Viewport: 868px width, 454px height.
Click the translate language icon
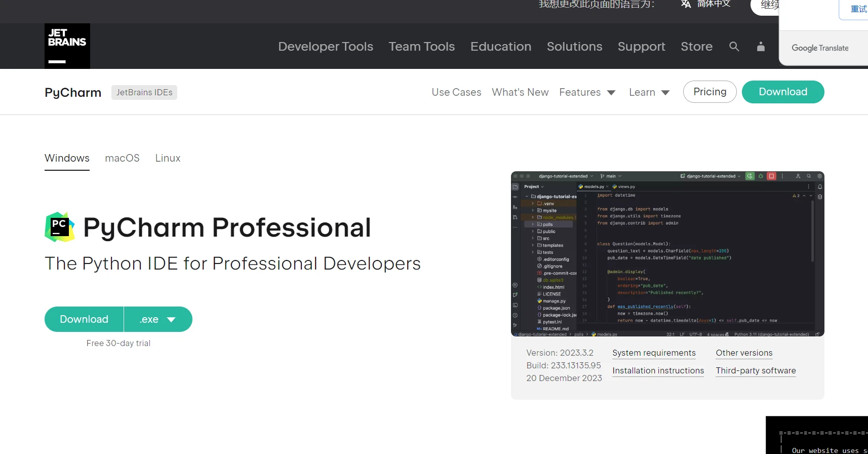[686, 4]
